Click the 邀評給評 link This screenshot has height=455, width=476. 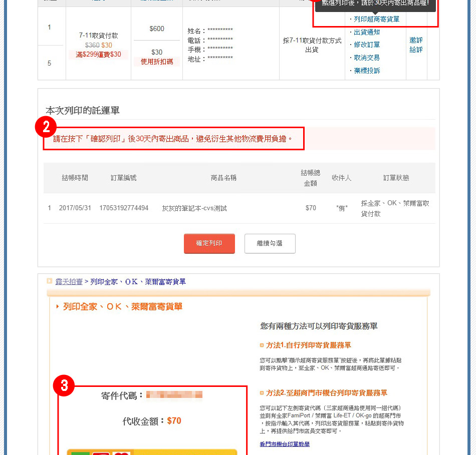(x=416, y=45)
